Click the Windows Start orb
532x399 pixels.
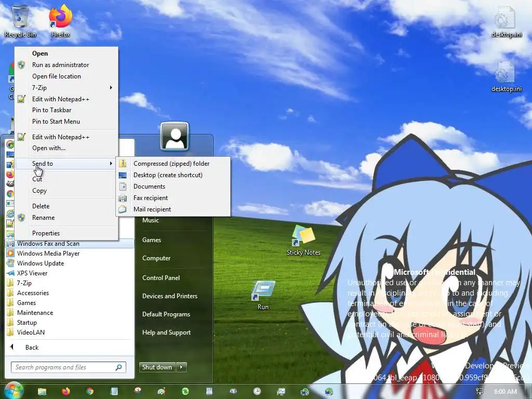pyautogui.click(x=14, y=391)
